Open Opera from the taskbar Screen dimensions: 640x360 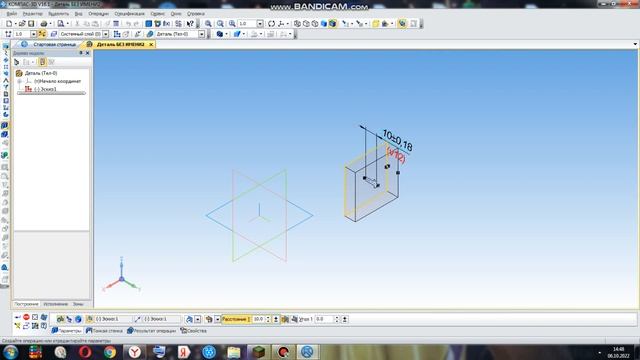85,352
